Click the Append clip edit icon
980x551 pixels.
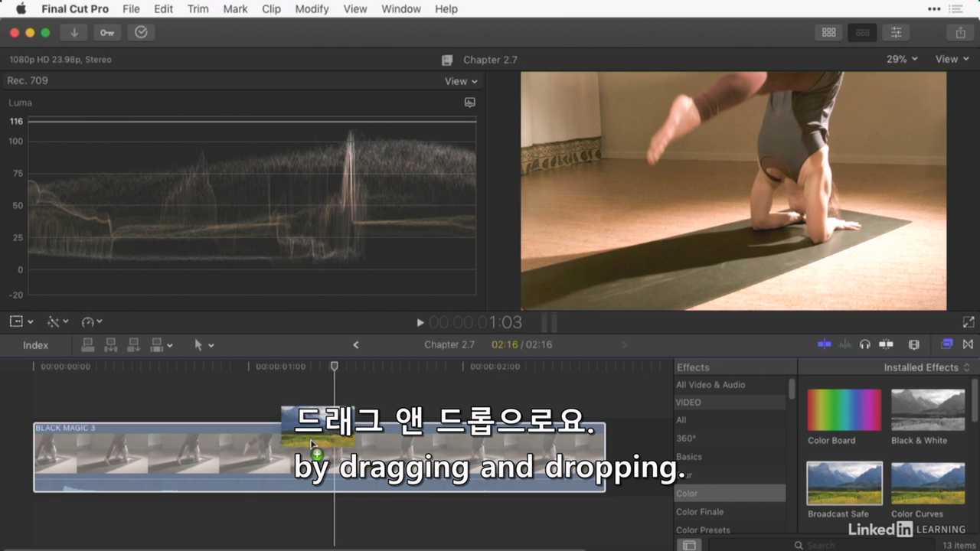[x=133, y=345]
